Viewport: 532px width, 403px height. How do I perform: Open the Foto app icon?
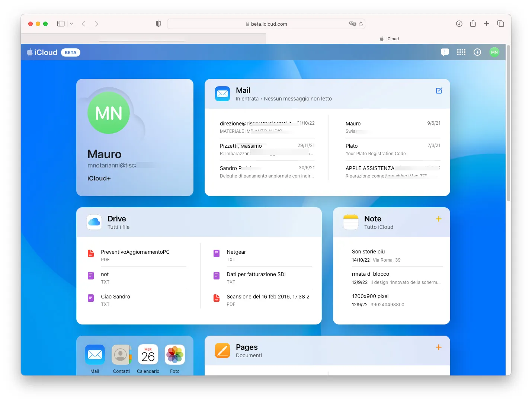tap(174, 355)
